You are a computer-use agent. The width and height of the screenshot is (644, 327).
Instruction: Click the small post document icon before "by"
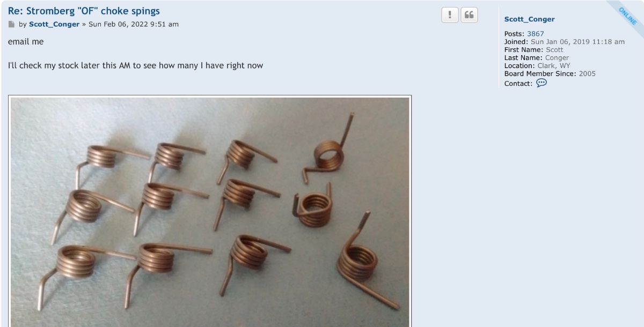(x=12, y=24)
